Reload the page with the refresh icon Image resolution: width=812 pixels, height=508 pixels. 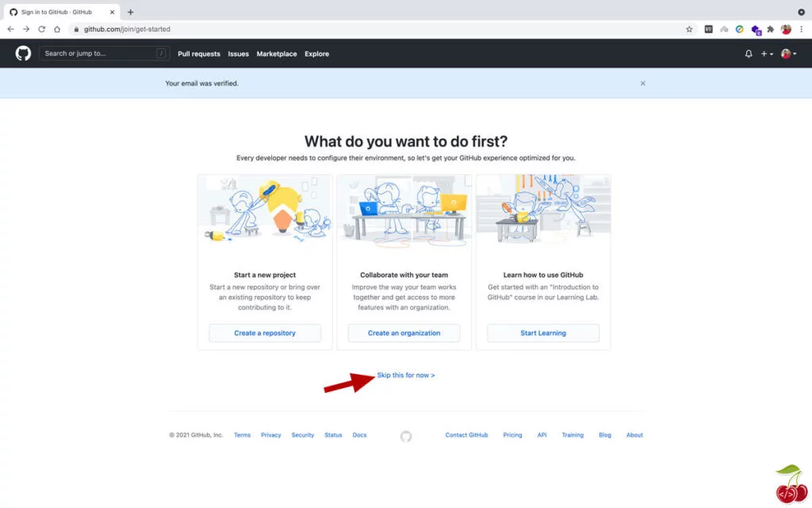point(41,29)
